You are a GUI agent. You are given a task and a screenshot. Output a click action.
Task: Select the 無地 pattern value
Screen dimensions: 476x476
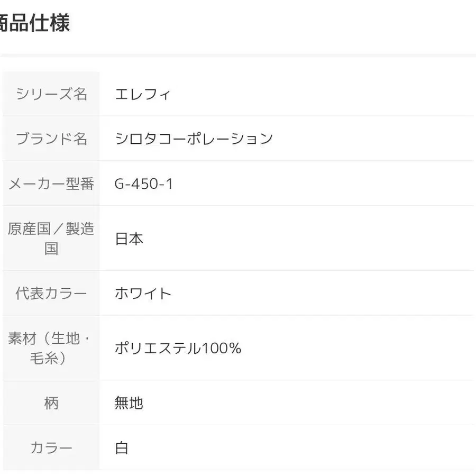coord(129,403)
